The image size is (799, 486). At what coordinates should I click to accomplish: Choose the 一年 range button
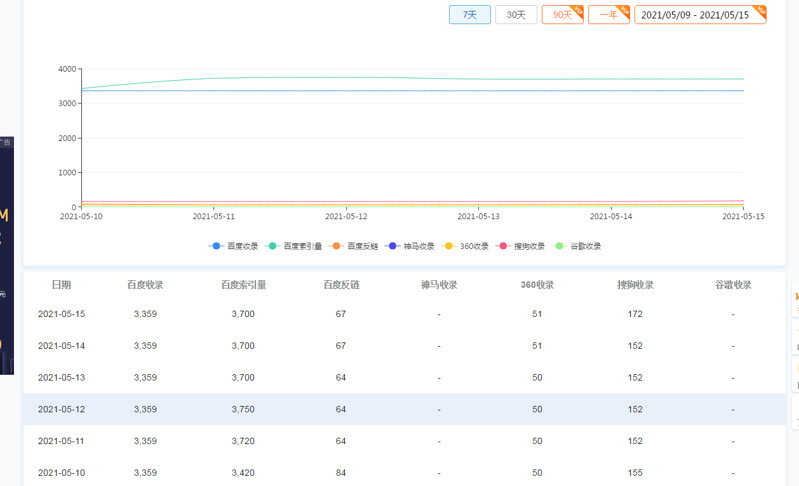(x=608, y=15)
